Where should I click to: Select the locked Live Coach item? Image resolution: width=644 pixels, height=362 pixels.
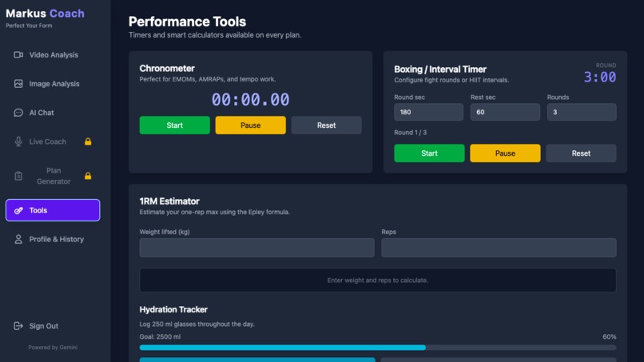[x=53, y=141]
